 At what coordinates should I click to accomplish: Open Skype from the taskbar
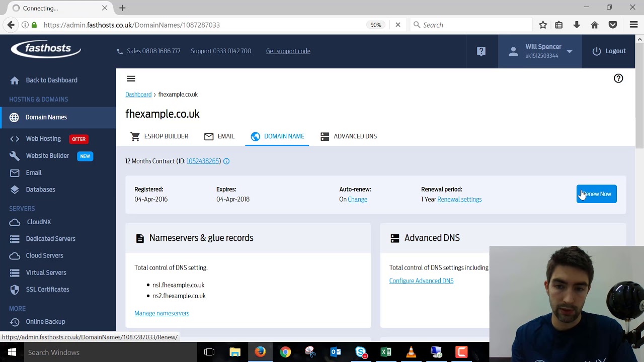(x=361, y=352)
